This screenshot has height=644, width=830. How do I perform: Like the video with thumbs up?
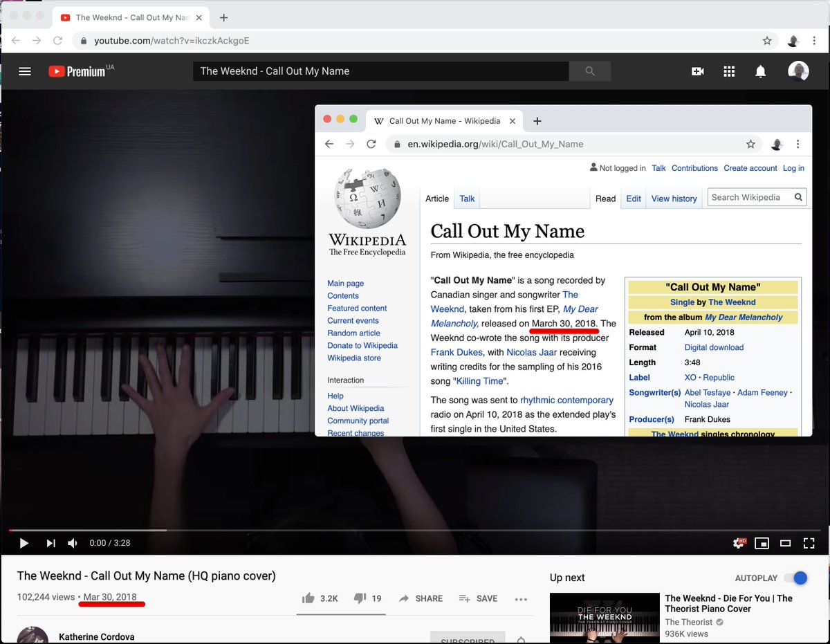[320, 598]
